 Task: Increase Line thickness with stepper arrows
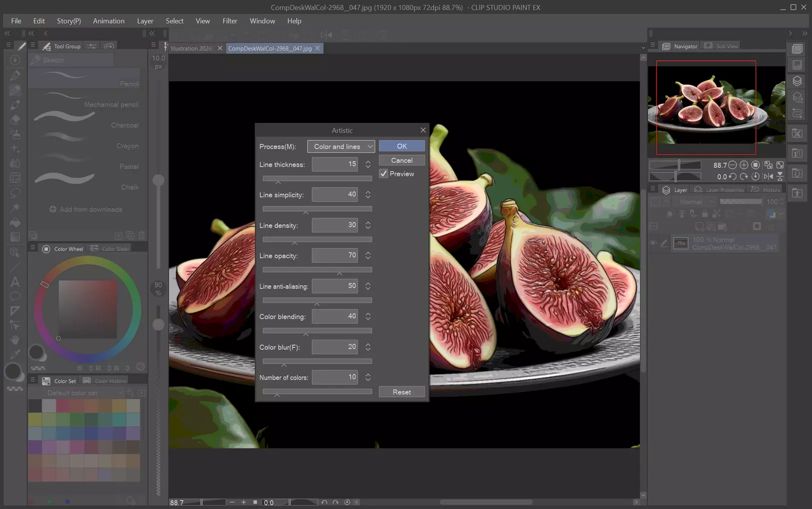(x=368, y=162)
